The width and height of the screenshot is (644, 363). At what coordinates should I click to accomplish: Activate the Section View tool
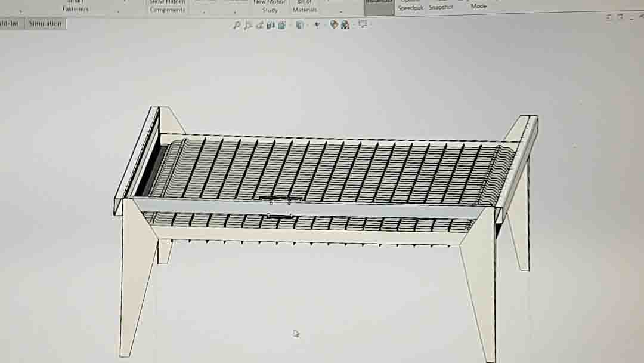tap(271, 25)
